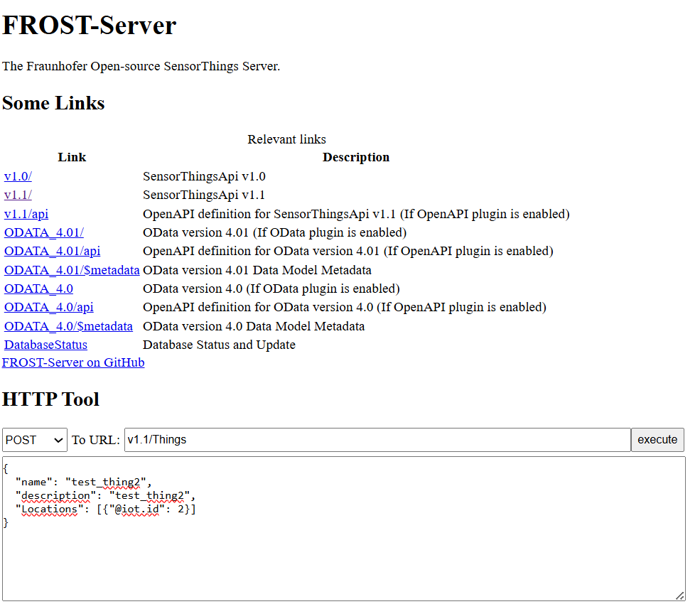700x609 pixels.
Task: Open the v1.0/ link
Action: point(18,176)
